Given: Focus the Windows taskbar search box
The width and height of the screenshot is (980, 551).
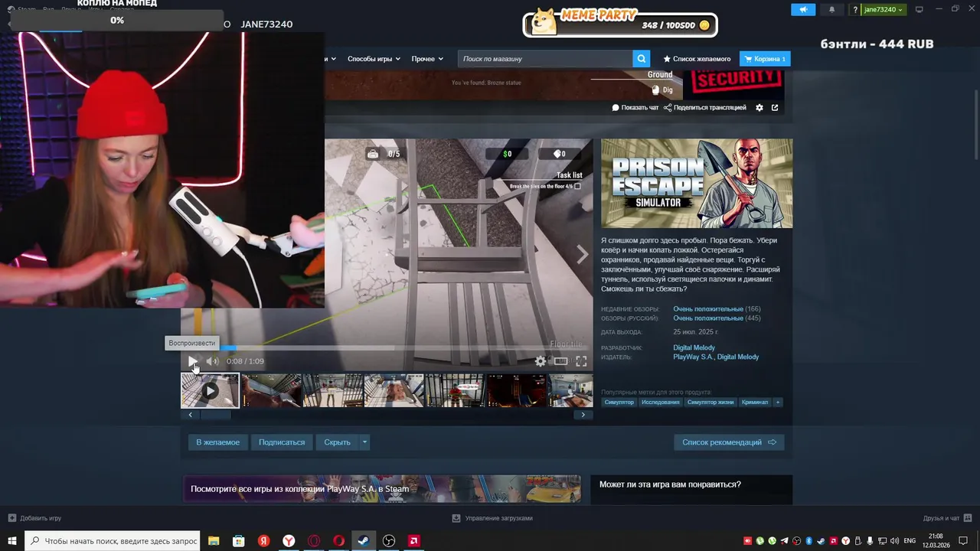Looking at the screenshot, I should pos(113,540).
